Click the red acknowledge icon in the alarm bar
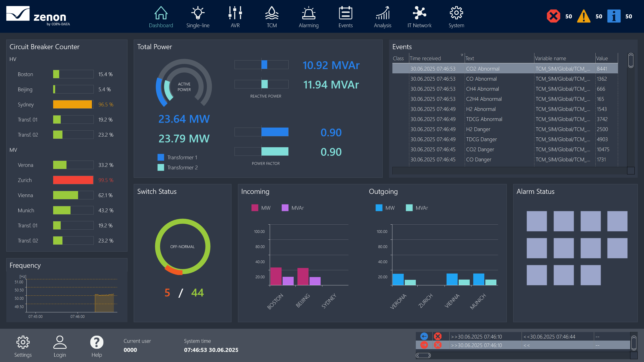Screen dimensions: 644x362 click(438, 336)
